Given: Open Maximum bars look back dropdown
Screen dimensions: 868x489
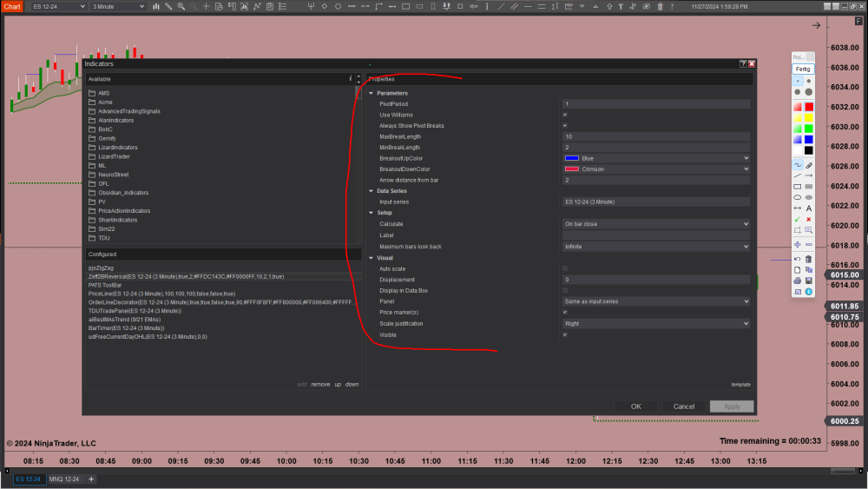Looking at the screenshot, I should pos(656,247).
